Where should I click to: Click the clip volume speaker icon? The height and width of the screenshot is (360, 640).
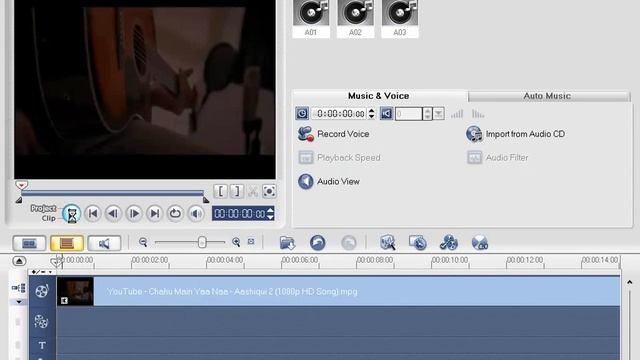[x=386, y=113]
